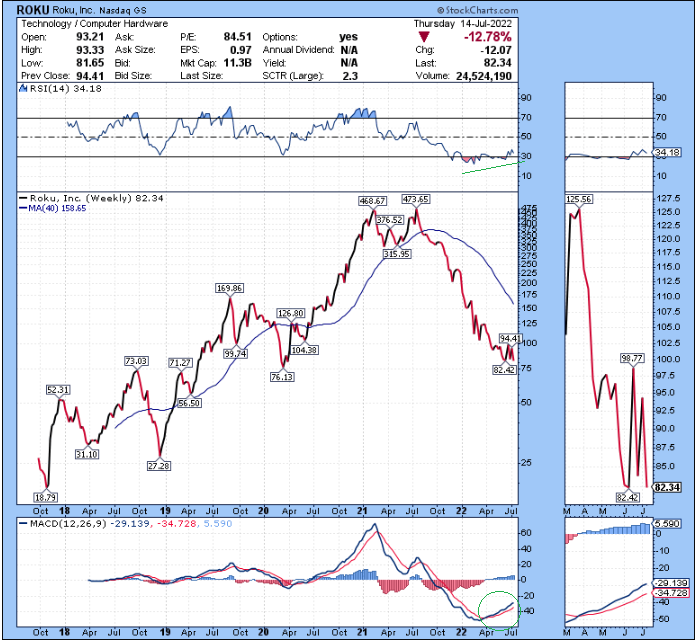Image resolution: width=698 pixels, height=642 pixels.
Task: Click the 76.13 trough price label
Action: click(282, 377)
